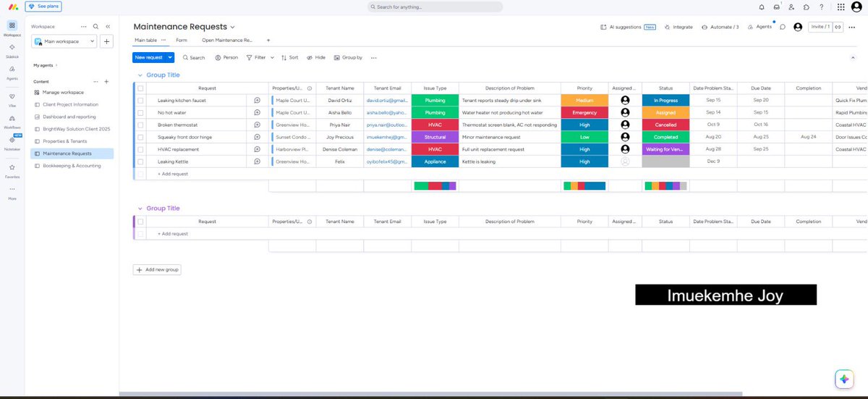Open conversation for Leaking kitchen faucet

tap(257, 101)
